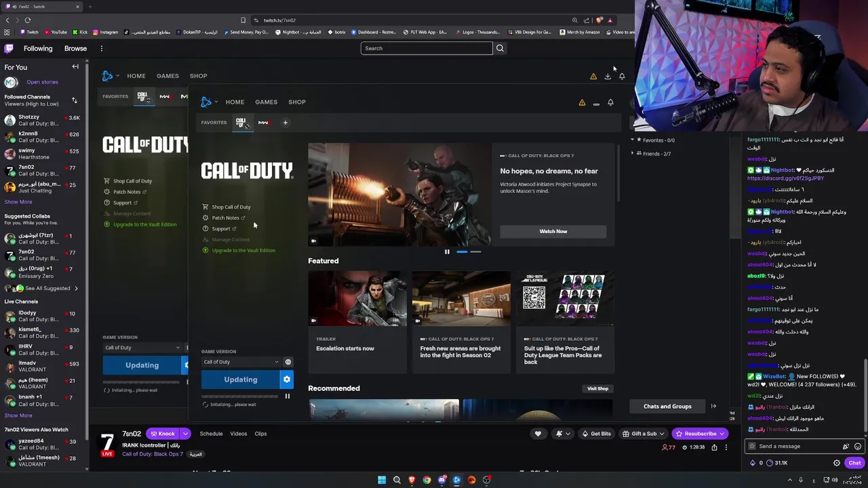Click the Twitch search input field
The width and height of the screenshot is (868, 488).
[427, 49]
